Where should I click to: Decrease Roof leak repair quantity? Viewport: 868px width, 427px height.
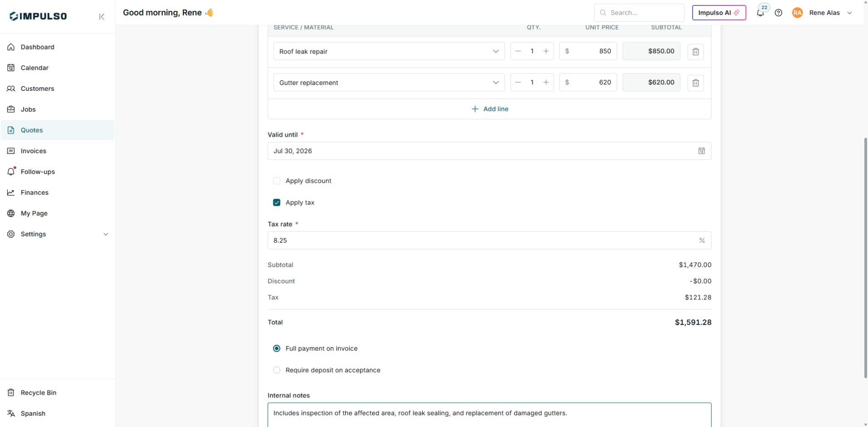click(518, 51)
